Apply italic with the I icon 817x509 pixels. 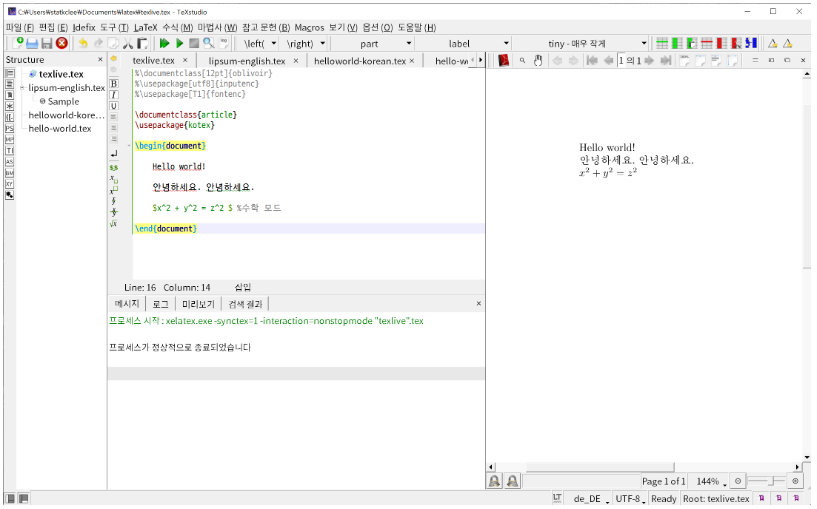pyautogui.click(x=114, y=94)
